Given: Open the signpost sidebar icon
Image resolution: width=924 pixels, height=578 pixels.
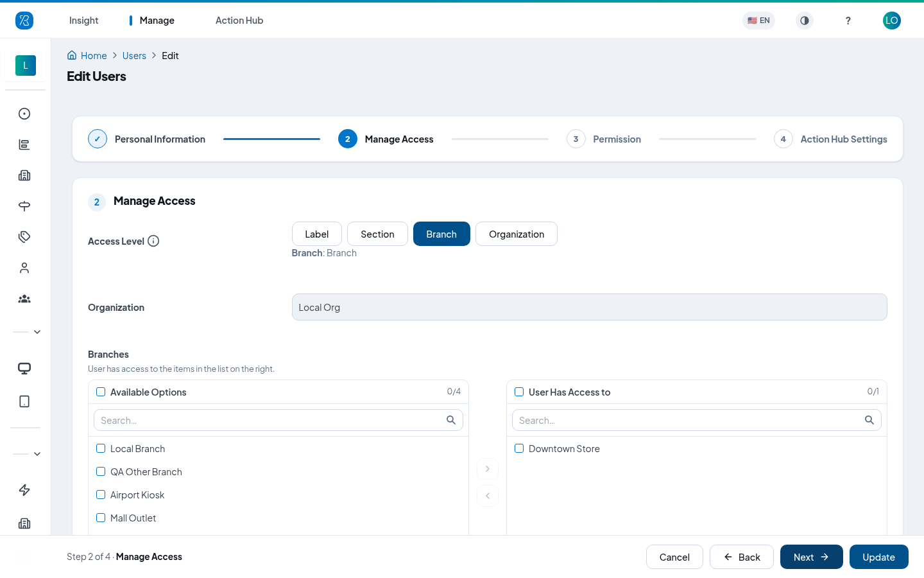Looking at the screenshot, I should pos(24,206).
